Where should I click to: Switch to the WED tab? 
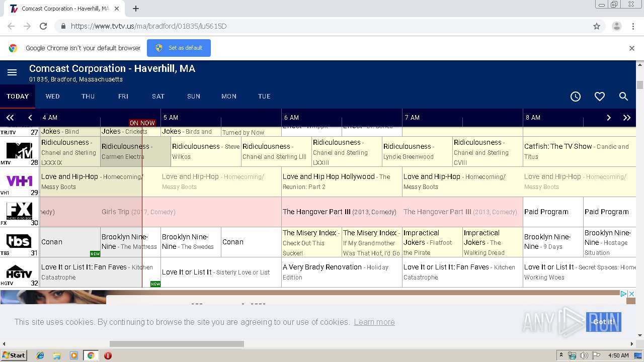(x=53, y=97)
